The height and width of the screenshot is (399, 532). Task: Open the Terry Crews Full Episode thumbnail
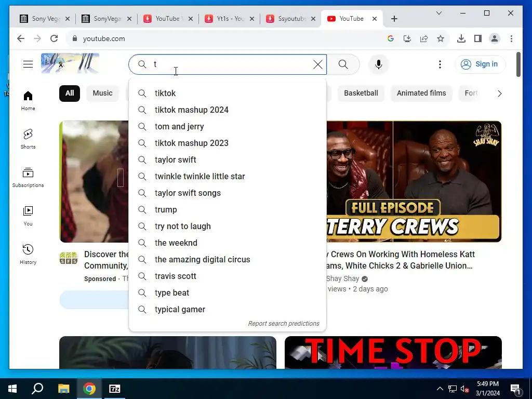(414, 181)
